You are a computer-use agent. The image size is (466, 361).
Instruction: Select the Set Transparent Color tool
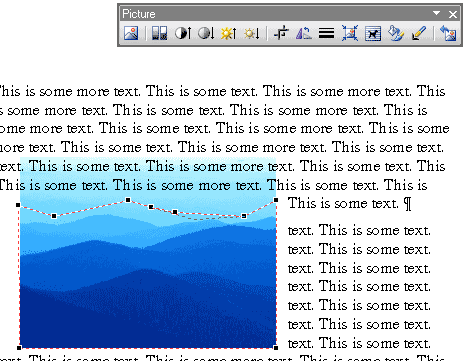click(x=419, y=33)
